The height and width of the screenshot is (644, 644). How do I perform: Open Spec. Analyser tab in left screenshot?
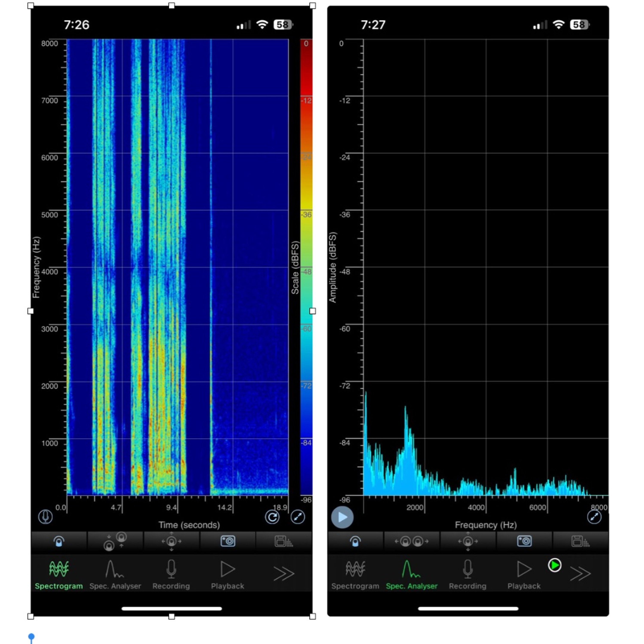click(x=115, y=575)
